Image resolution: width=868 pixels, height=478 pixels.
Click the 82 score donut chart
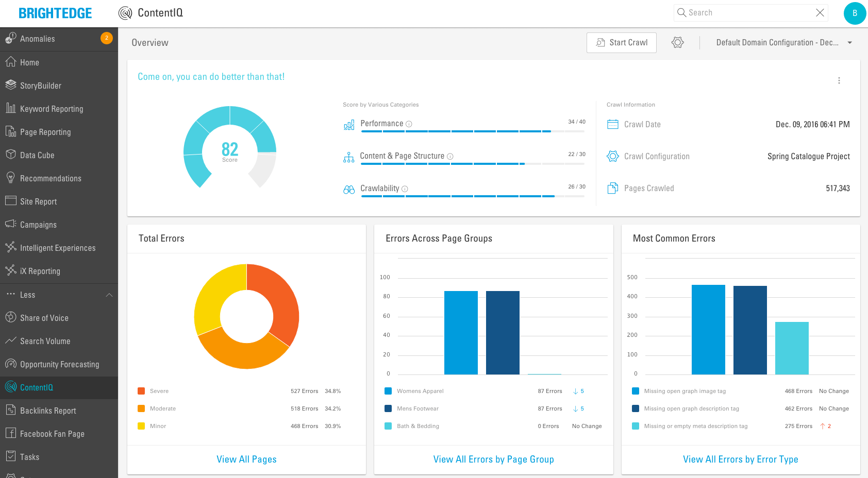(x=230, y=147)
